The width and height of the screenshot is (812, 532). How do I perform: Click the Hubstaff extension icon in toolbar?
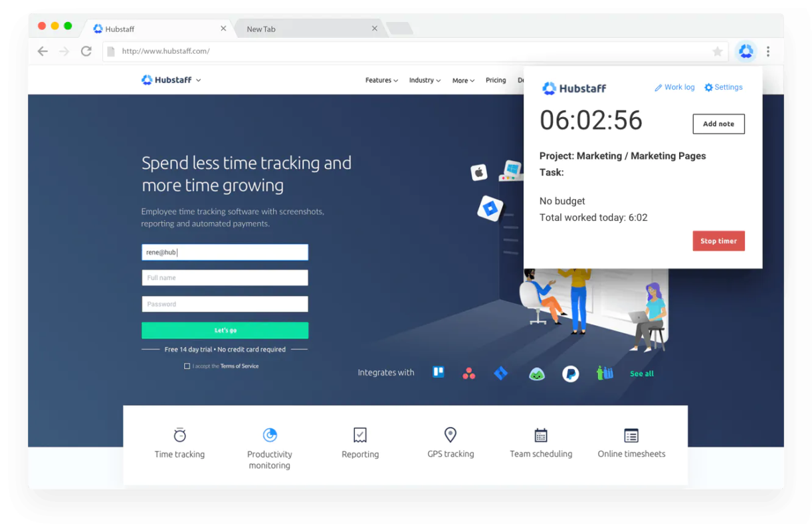point(746,51)
